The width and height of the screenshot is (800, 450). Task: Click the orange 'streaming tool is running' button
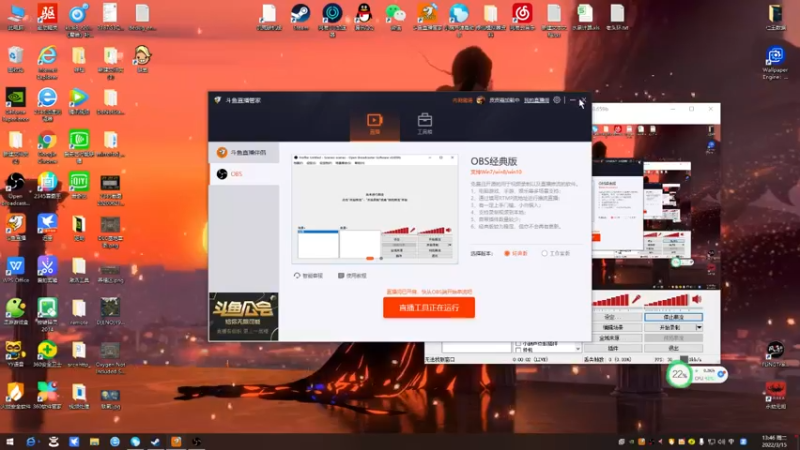click(429, 308)
